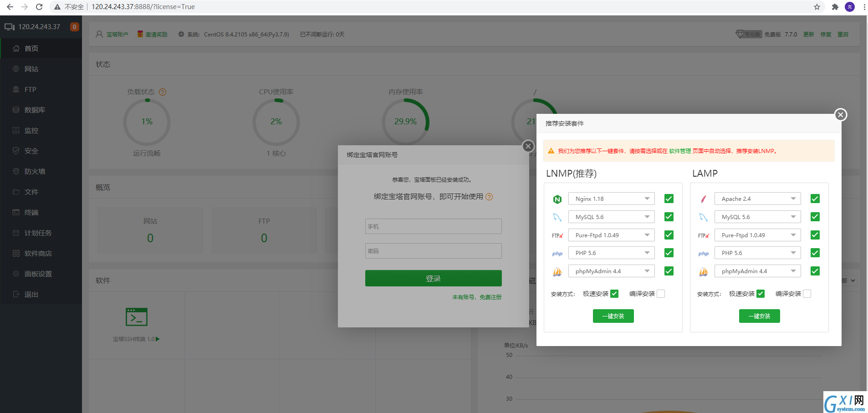
Task: Click the browser profile avatar
Action: tap(850, 7)
